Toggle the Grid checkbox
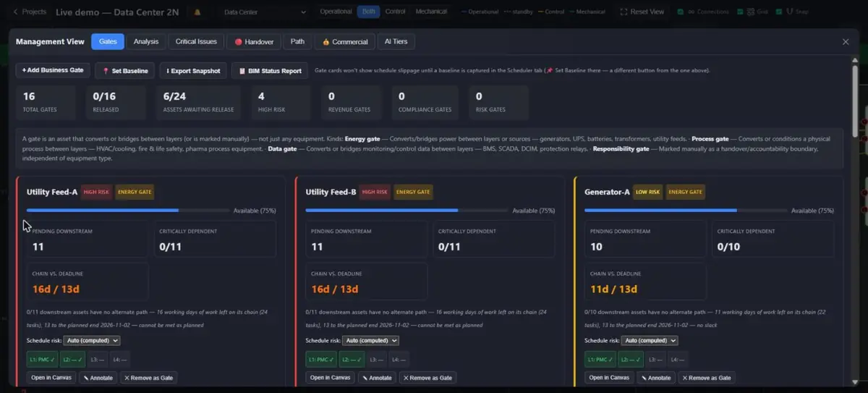 (x=741, y=12)
